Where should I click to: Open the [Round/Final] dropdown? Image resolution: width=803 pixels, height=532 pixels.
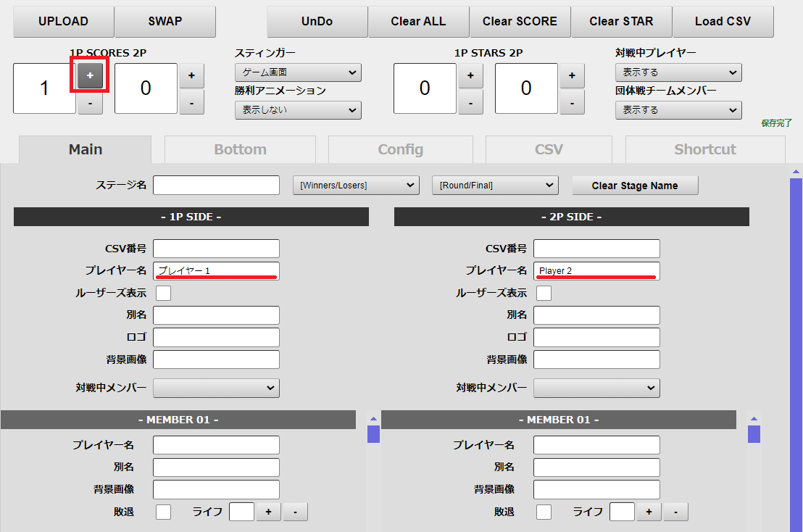[x=495, y=186]
